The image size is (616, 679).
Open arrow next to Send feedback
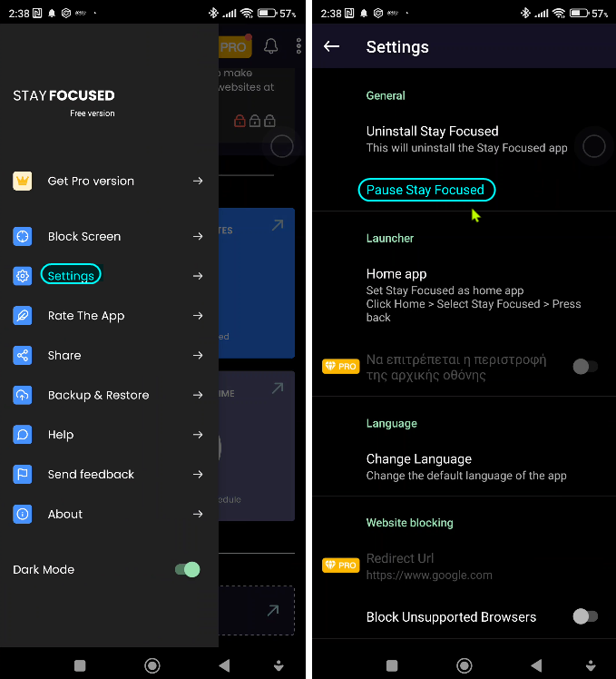pyautogui.click(x=198, y=474)
